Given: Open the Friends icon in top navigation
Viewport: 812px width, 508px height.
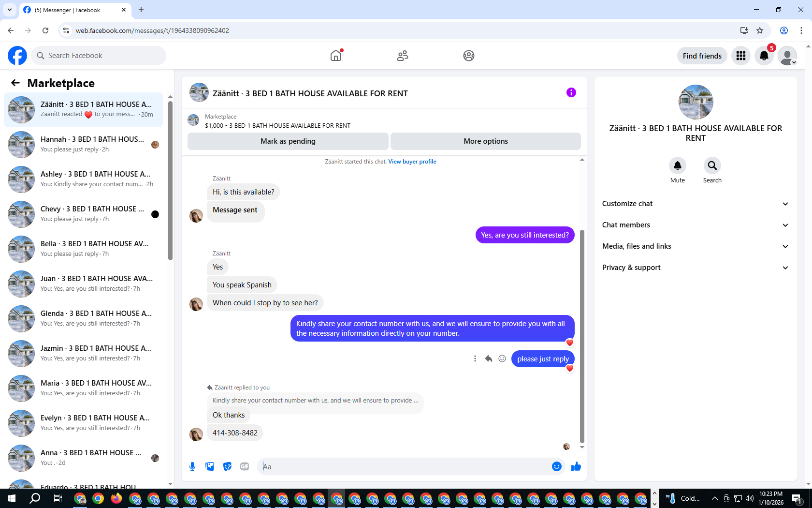Looking at the screenshot, I should coord(402,56).
